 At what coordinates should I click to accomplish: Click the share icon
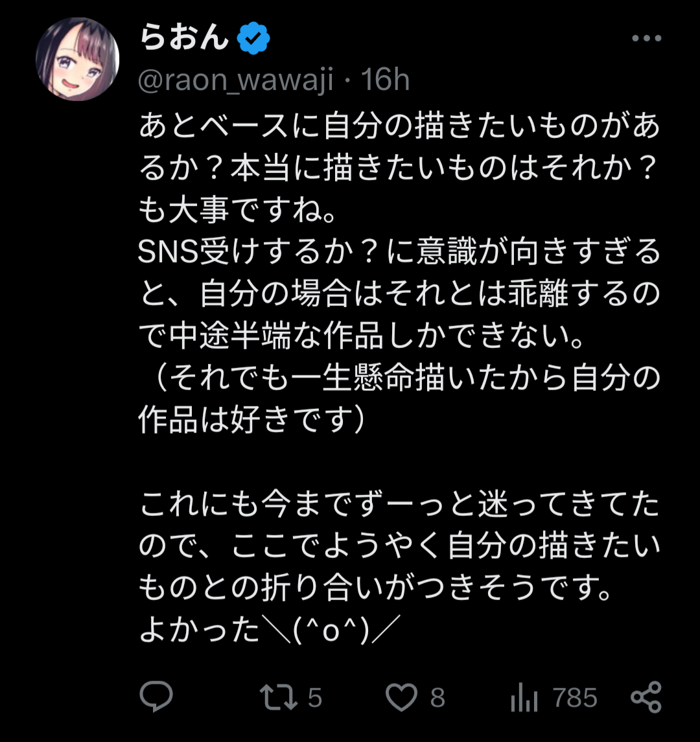pyautogui.click(x=646, y=698)
